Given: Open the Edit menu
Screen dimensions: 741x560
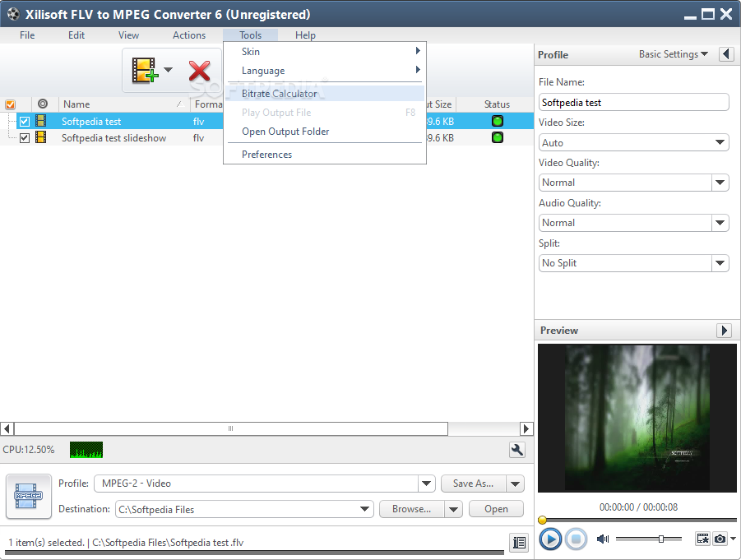Looking at the screenshot, I should 76,35.
